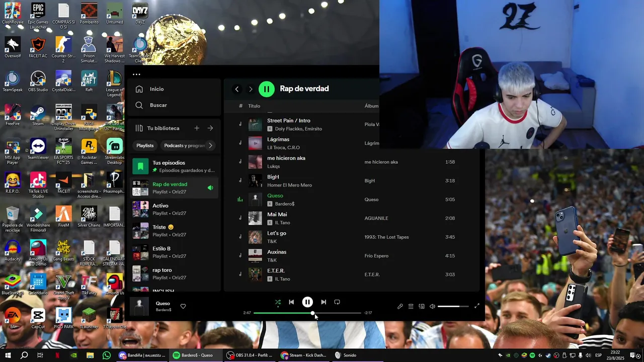
Task: Go back in Spotify navigation
Action: point(237,89)
